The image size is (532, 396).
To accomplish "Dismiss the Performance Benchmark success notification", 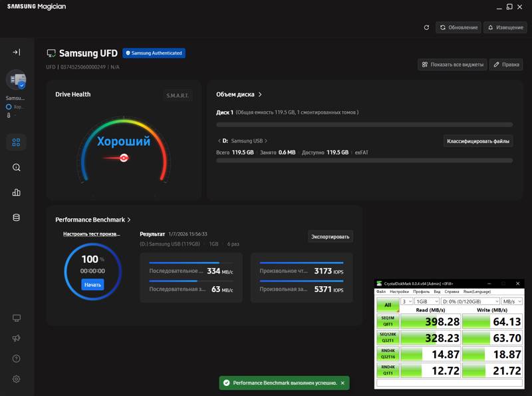I will click(342, 383).
